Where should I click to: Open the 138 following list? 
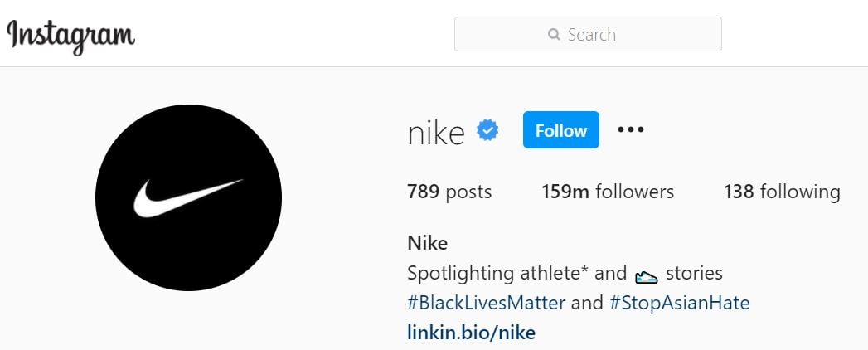click(x=783, y=192)
